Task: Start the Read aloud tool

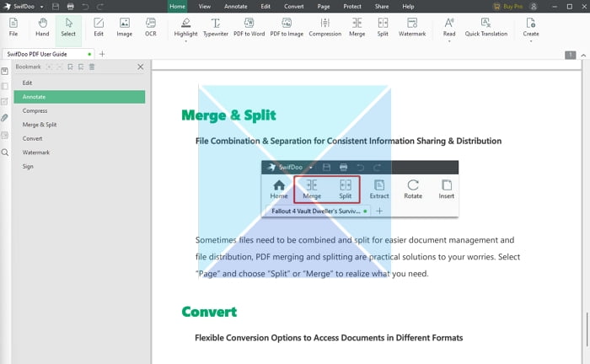Action: point(449,28)
